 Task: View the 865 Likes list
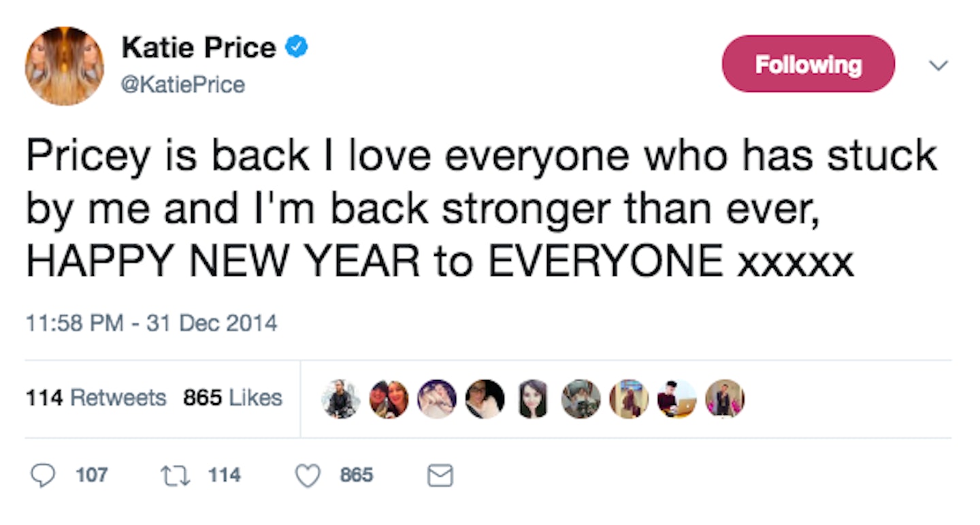[x=233, y=398]
